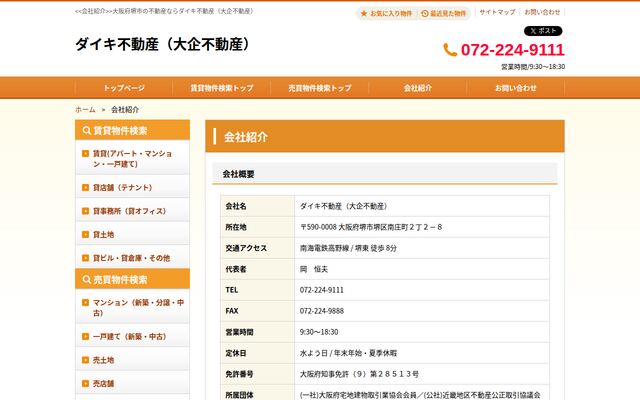Click the 最近見た物件 clock icon
The width and height of the screenshot is (640, 400).
[x=424, y=13]
